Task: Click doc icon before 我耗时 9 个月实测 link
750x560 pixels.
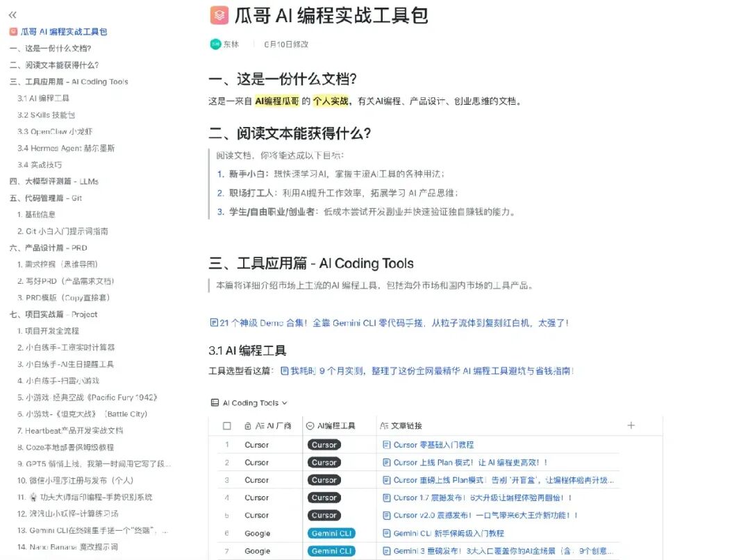Action: pyautogui.click(x=284, y=371)
